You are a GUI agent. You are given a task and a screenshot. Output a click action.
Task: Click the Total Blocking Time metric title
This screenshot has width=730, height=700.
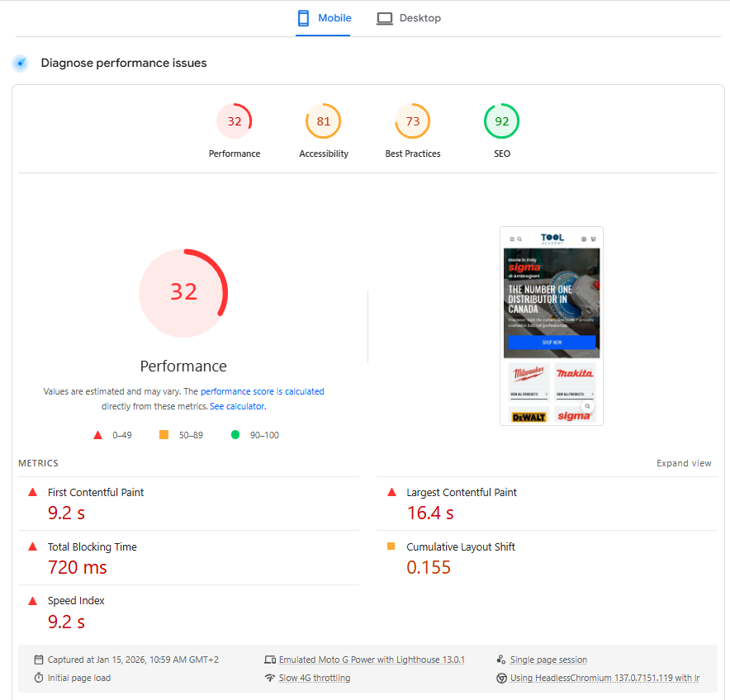pyautogui.click(x=92, y=546)
